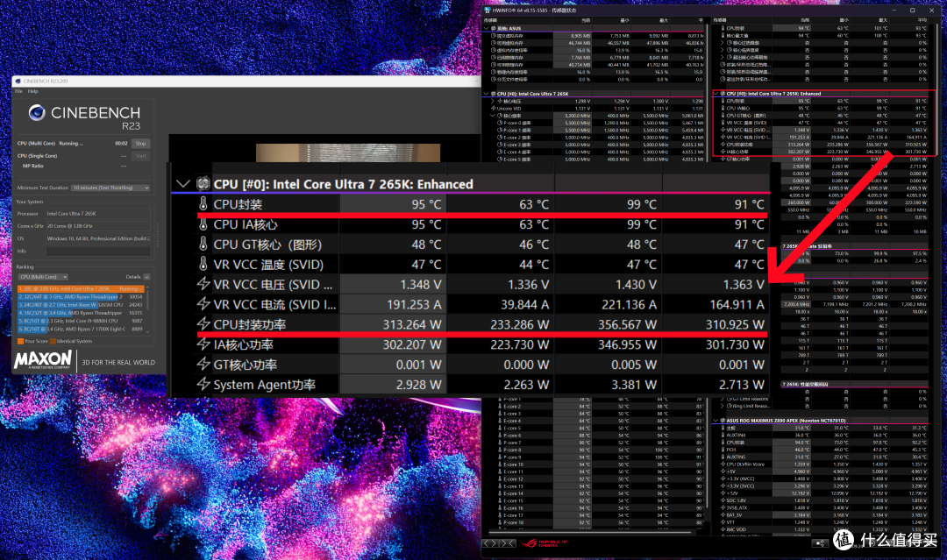Select ranking entry 6 AMD Ryzen 7 1700X
The width and height of the screenshot is (947, 560).
click(81, 329)
